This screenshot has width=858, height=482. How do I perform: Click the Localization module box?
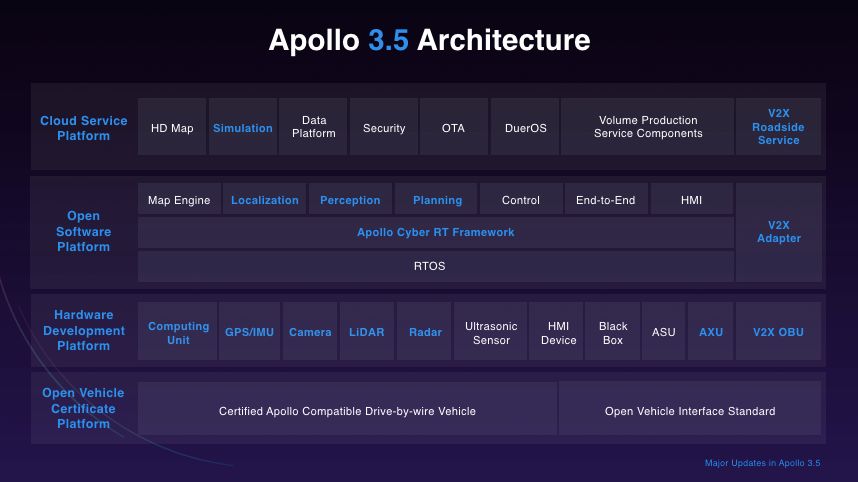[x=264, y=200]
